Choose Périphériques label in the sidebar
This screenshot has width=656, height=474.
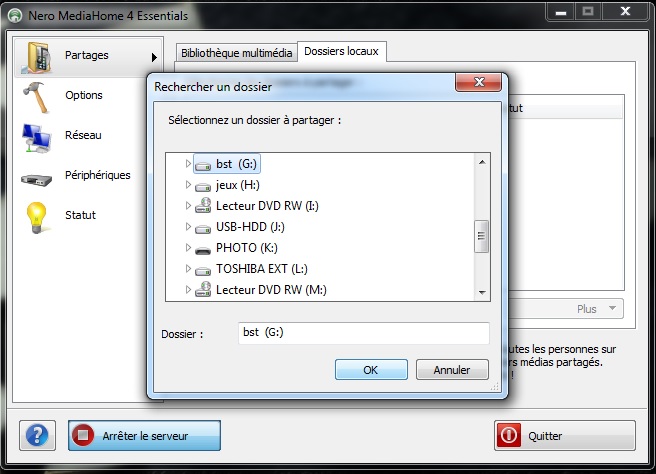97,175
